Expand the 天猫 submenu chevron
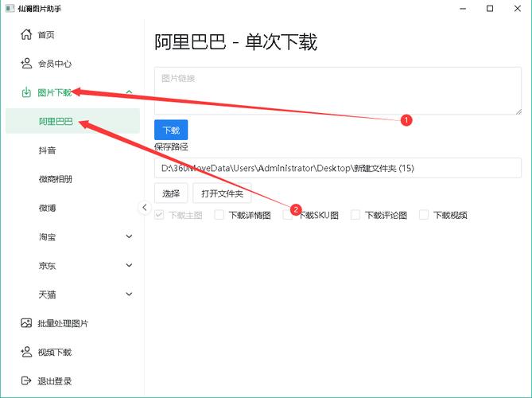The width and height of the screenshot is (532, 398). [129, 294]
